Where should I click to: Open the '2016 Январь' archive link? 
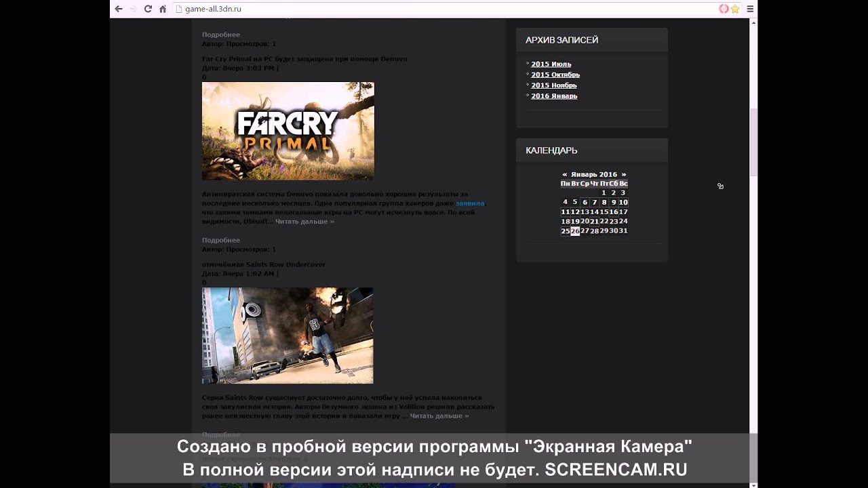tap(554, 96)
